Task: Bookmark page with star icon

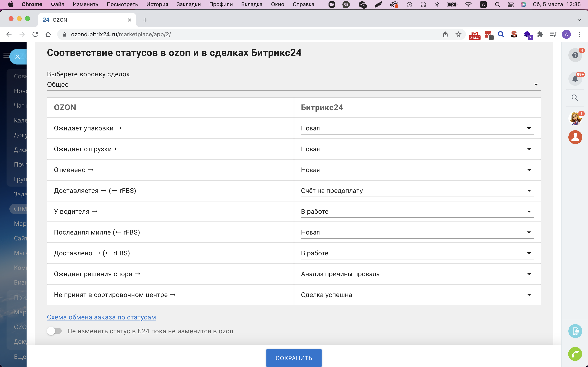Action: [x=458, y=34]
